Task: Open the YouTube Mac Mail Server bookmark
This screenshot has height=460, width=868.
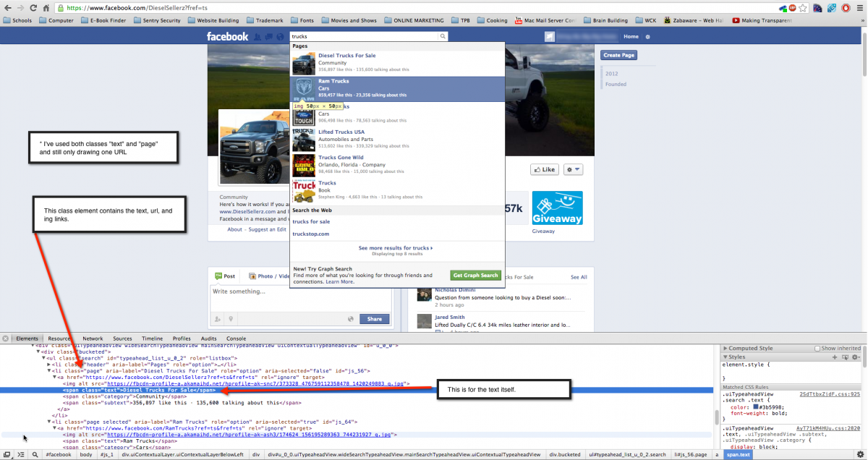Action: click(x=545, y=21)
